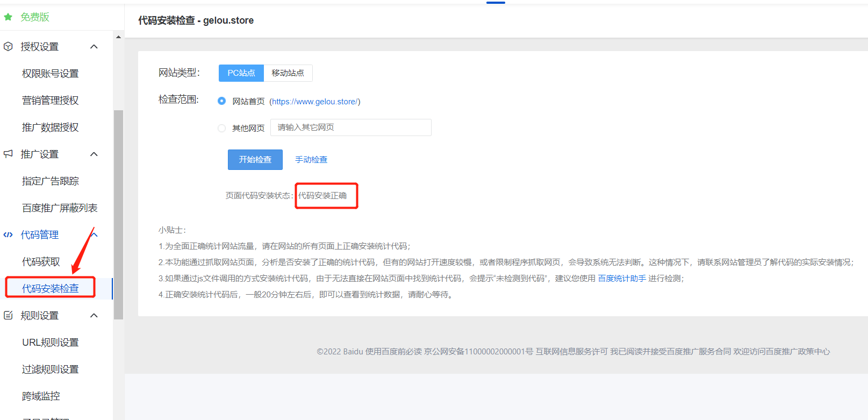Open 代码获取 menu item
Image resolution: width=868 pixels, height=420 pixels.
41,262
